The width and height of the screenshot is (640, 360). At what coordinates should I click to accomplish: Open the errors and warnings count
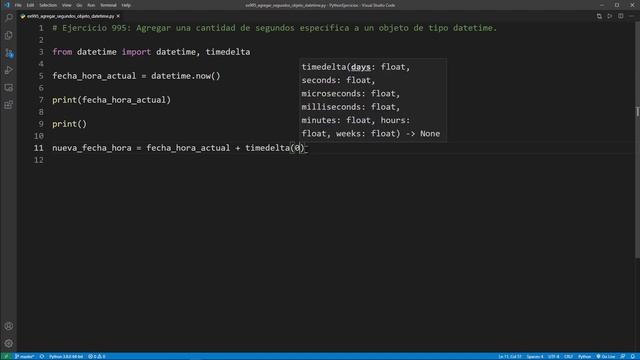click(97, 356)
